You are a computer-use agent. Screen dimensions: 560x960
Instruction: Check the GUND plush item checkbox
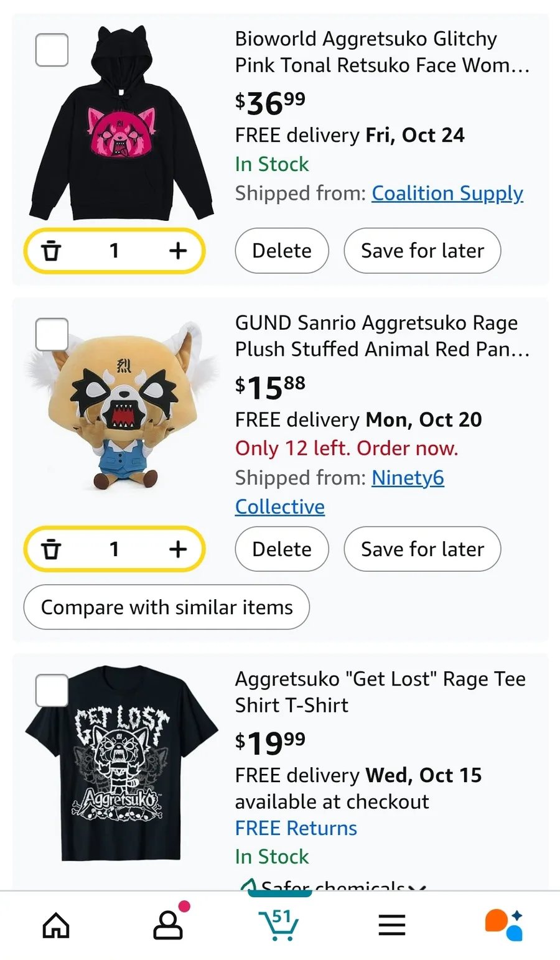52,335
